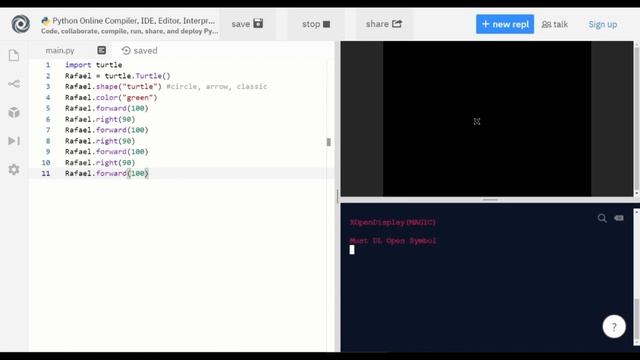This screenshot has width=640, height=360.
Task: Click the stop button
Action: coord(316,24)
